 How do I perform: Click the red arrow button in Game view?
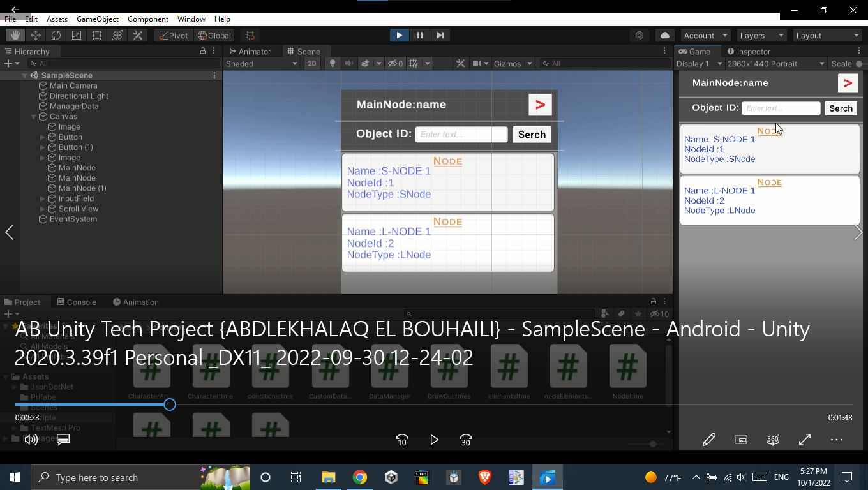pyautogui.click(x=848, y=83)
